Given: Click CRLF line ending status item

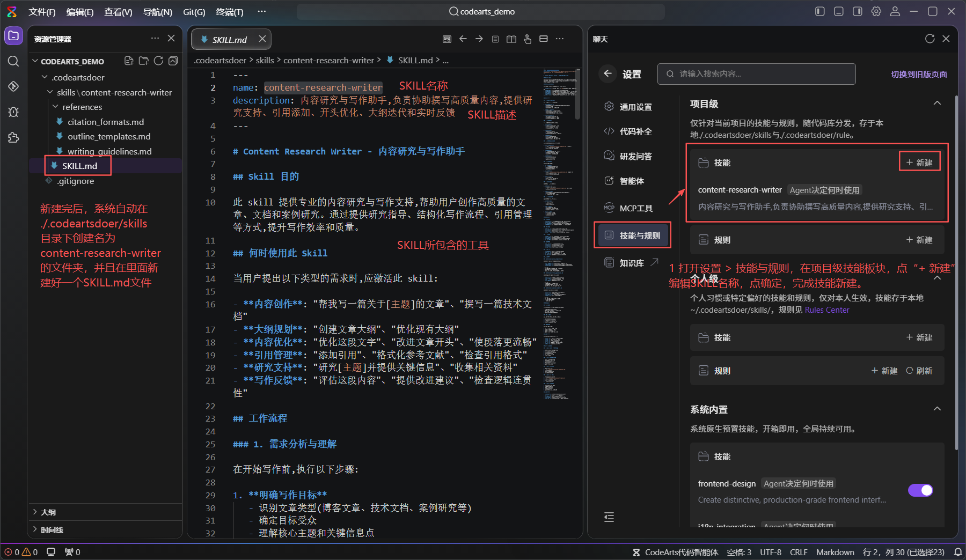Looking at the screenshot, I should (x=799, y=552).
